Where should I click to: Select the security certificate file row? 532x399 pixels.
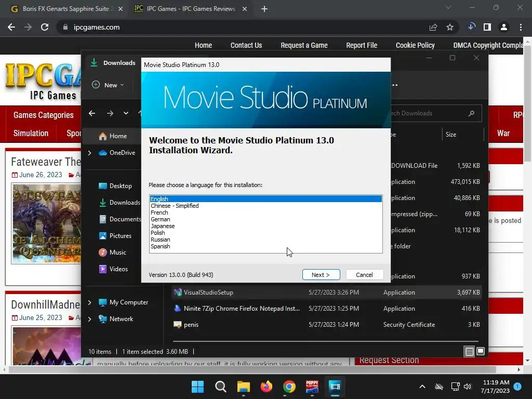[x=326, y=325]
